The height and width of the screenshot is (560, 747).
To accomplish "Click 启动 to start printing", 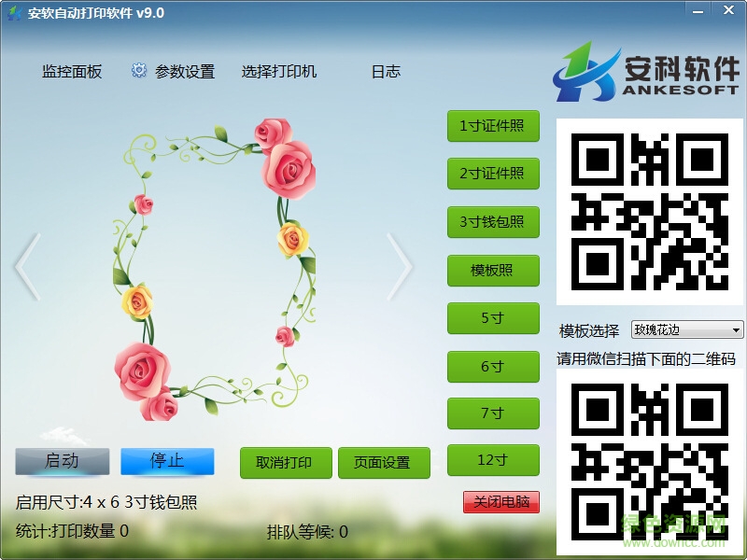I will (x=63, y=460).
